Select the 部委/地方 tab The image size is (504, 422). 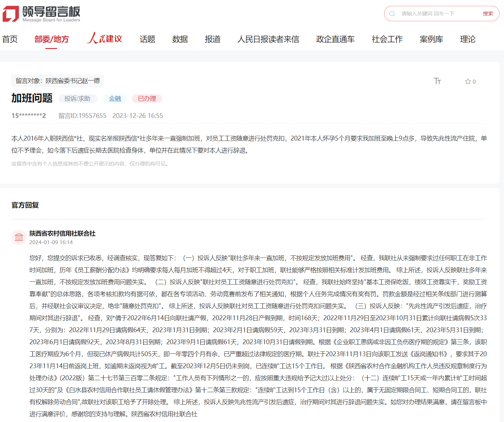(51, 39)
